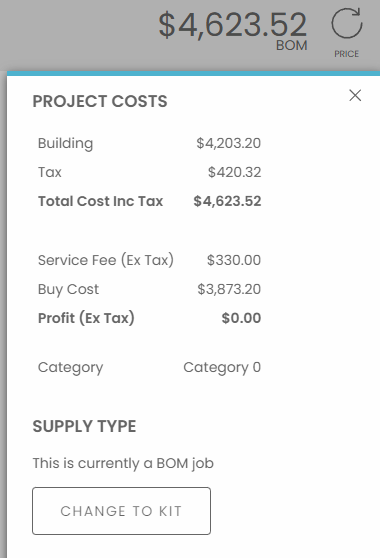Select the Profit (Ex Tax) label
The image size is (380, 558).
click(x=86, y=318)
